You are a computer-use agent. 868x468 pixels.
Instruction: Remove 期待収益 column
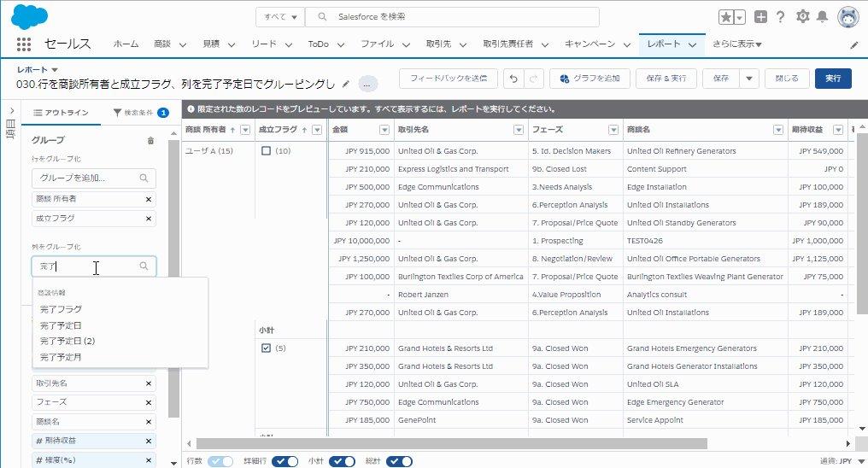[149, 441]
